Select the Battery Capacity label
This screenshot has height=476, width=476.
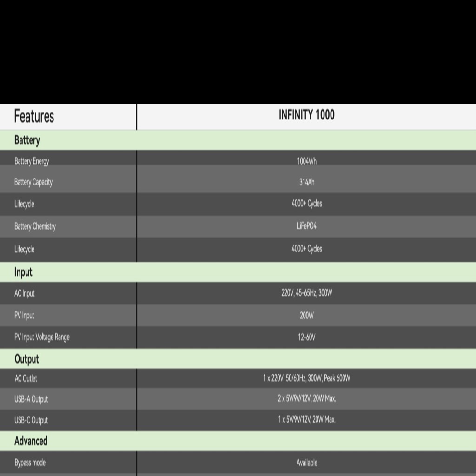point(33,182)
